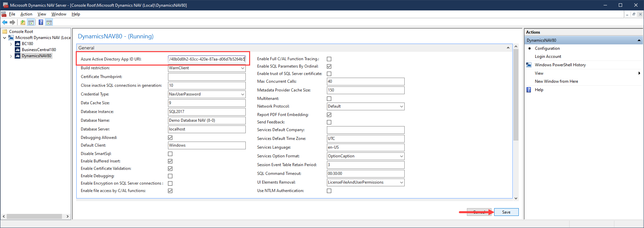Uncheck Enable SQL Parameters By Ordinal
Screen dimensions: 644x228
pos(329,67)
